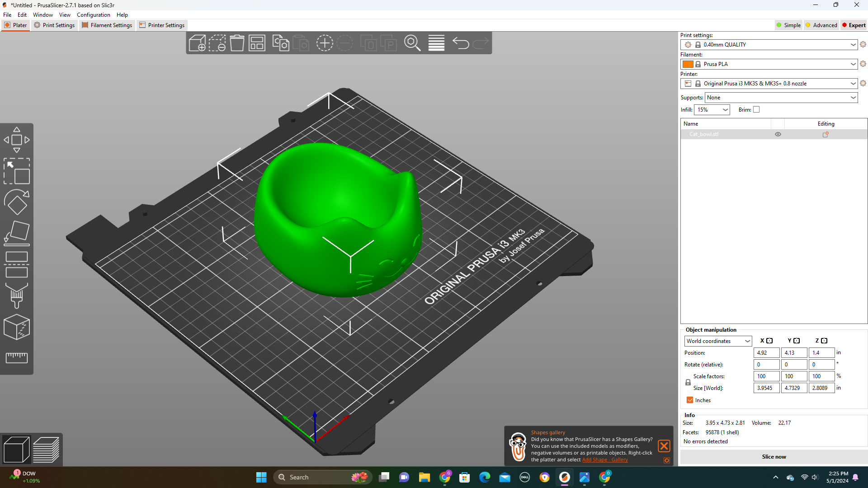Select the Paint-on supports tool

(x=17, y=296)
